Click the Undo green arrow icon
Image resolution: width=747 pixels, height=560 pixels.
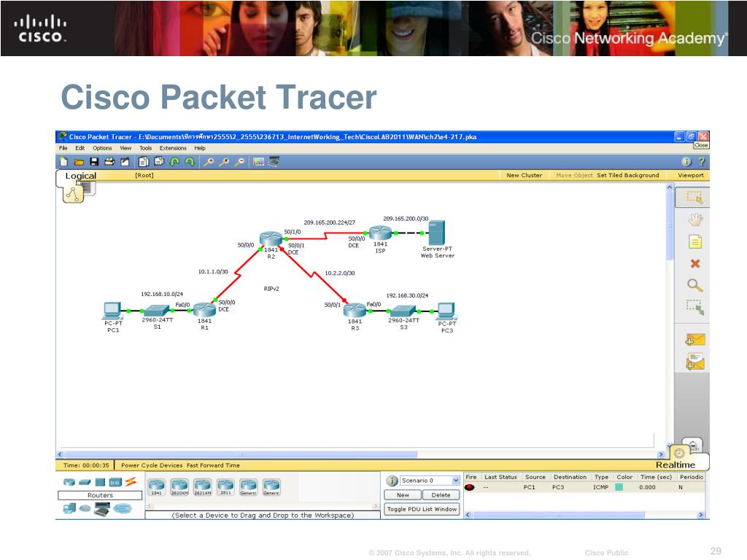click(175, 162)
